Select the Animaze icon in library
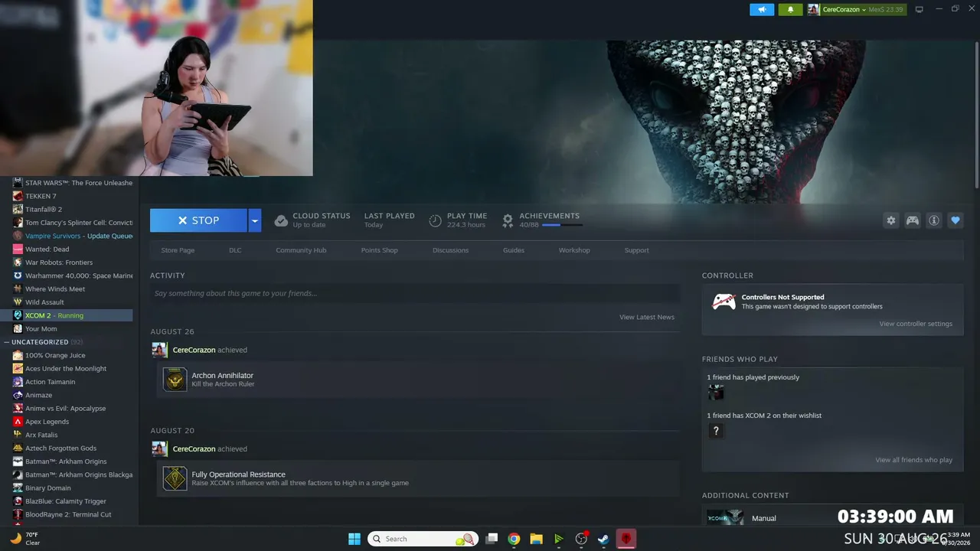Screen dimensions: 980x551 (18, 395)
